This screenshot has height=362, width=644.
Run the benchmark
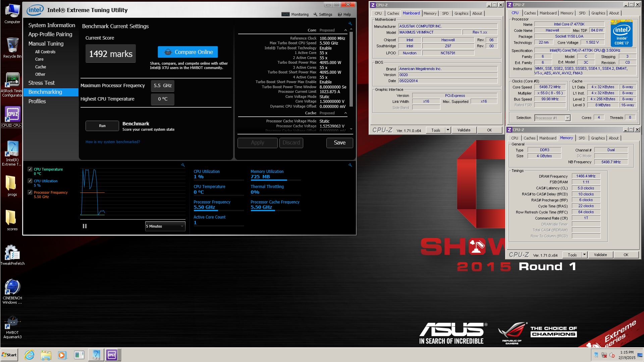[102, 126]
